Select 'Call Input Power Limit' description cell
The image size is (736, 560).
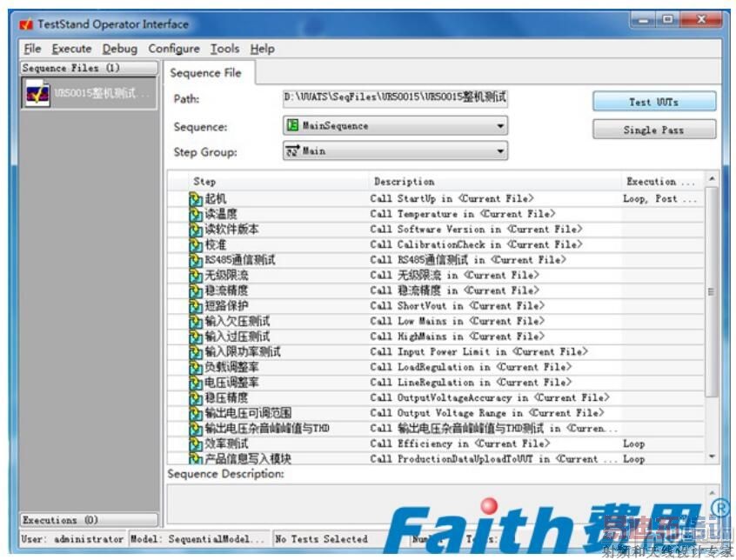pos(479,352)
